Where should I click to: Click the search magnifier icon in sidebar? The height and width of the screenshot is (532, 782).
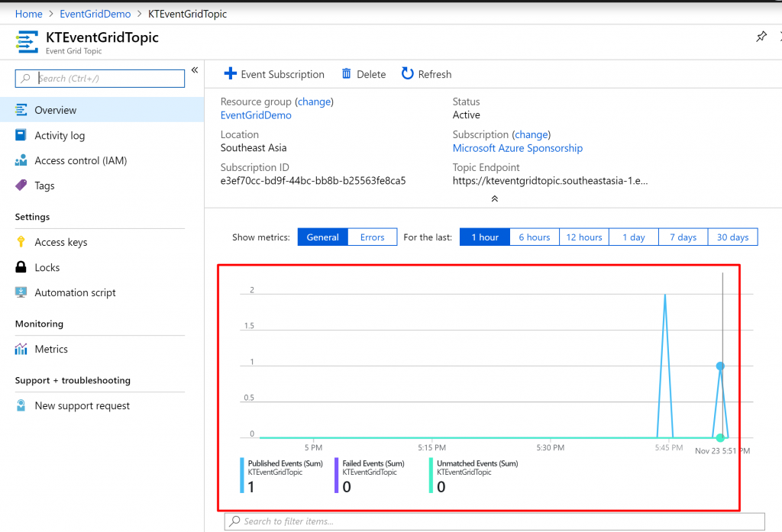[25, 79]
